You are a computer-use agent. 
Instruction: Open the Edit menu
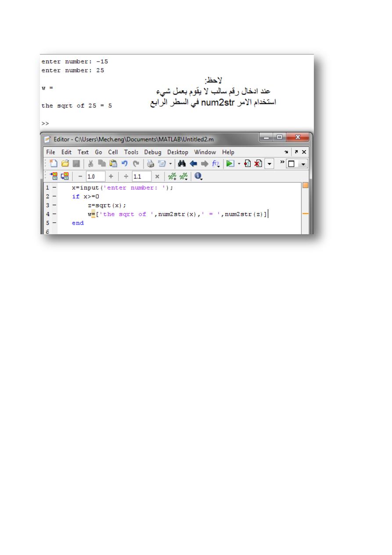[x=66, y=152]
